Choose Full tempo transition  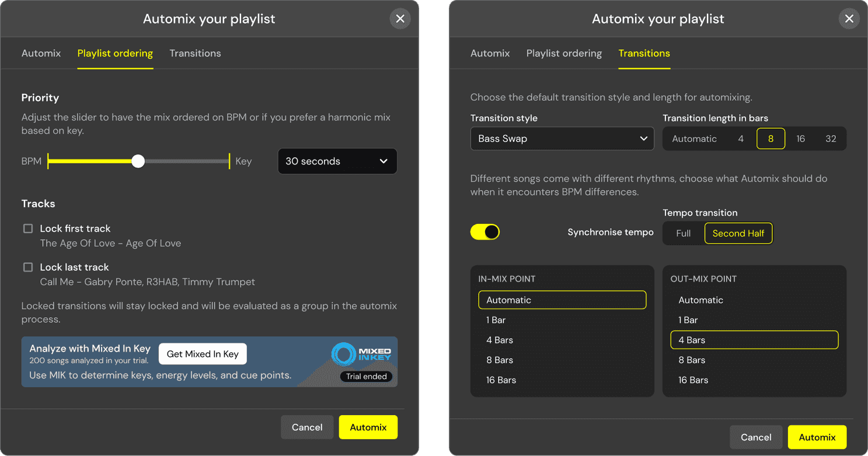tap(683, 233)
